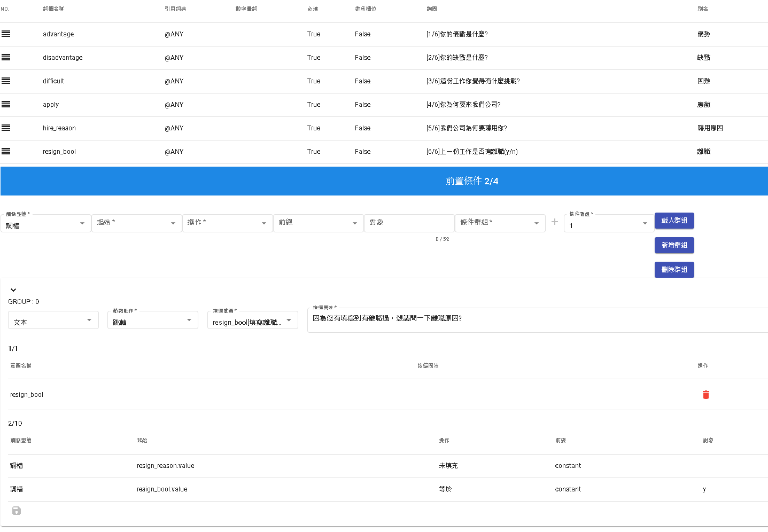Click the 別名 column header
768x532 pixels.
pyautogui.click(x=703, y=9)
